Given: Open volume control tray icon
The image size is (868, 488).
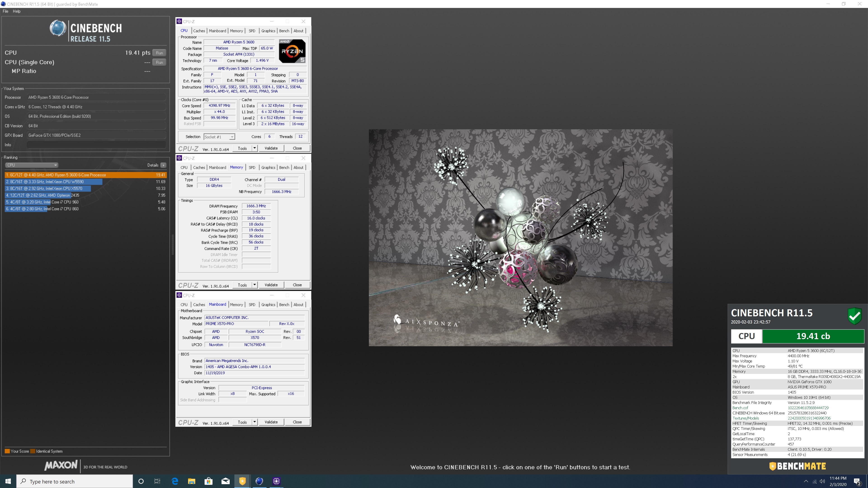Looking at the screenshot, I should (823, 481).
